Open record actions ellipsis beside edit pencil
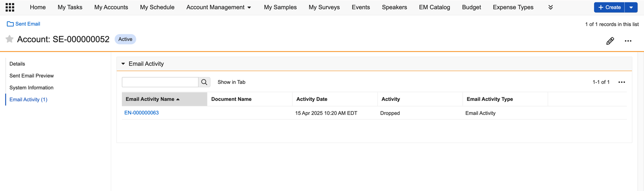Viewport: 644px width, 191px height. [628, 41]
